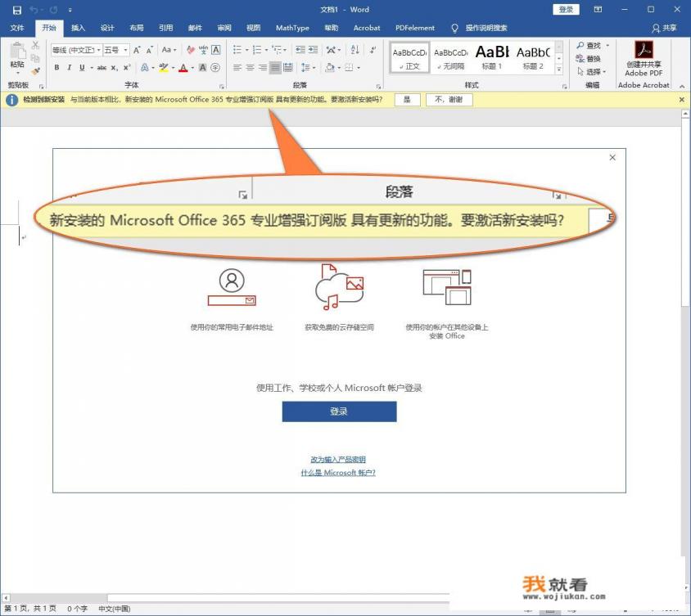This screenshot has width=691, height=616.
Task: Click the blue 登录 button in dialog
Action: click(339, 411)
